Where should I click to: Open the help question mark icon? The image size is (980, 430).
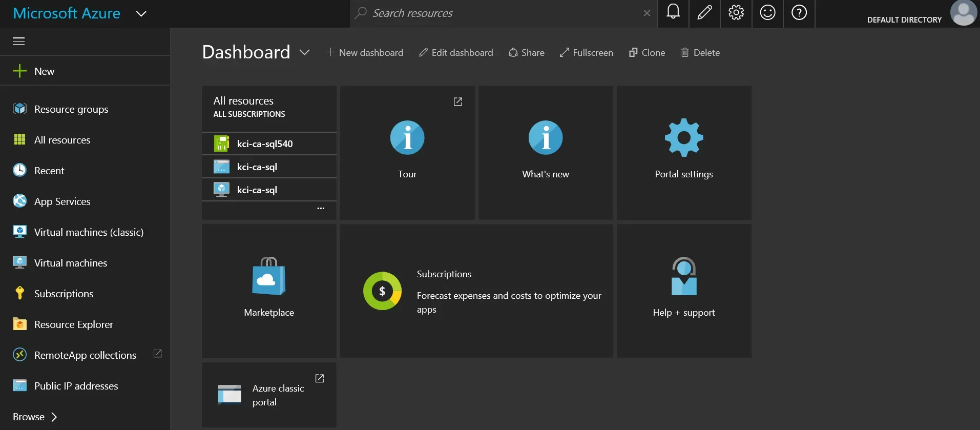(x=799, y=13)
